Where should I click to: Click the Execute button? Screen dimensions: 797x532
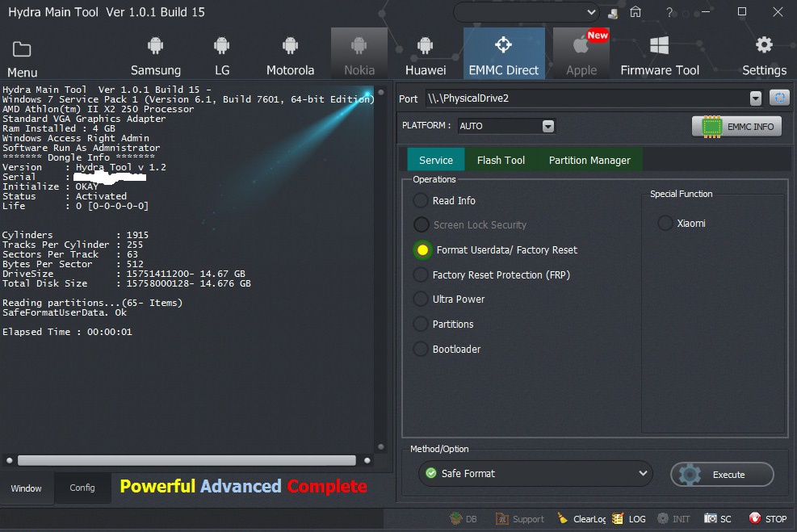point(722,475)
